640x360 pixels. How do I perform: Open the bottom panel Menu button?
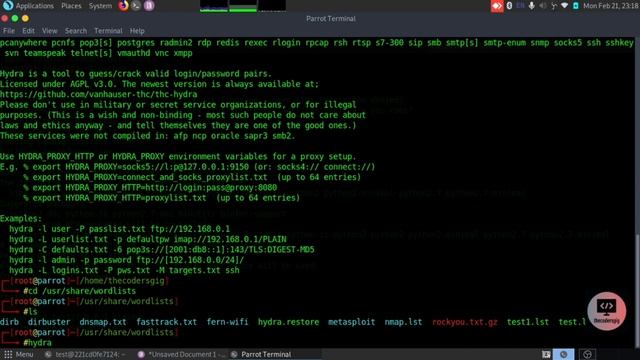coord(19,354)
